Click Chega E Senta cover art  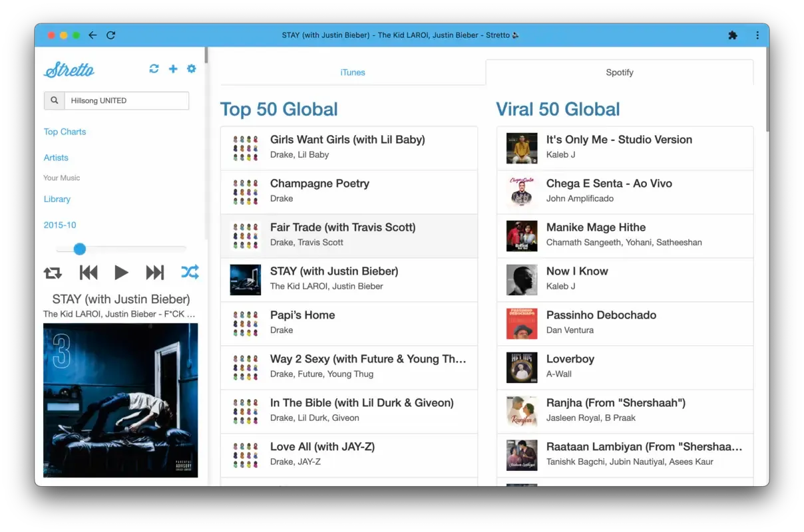tap(522, 192)
